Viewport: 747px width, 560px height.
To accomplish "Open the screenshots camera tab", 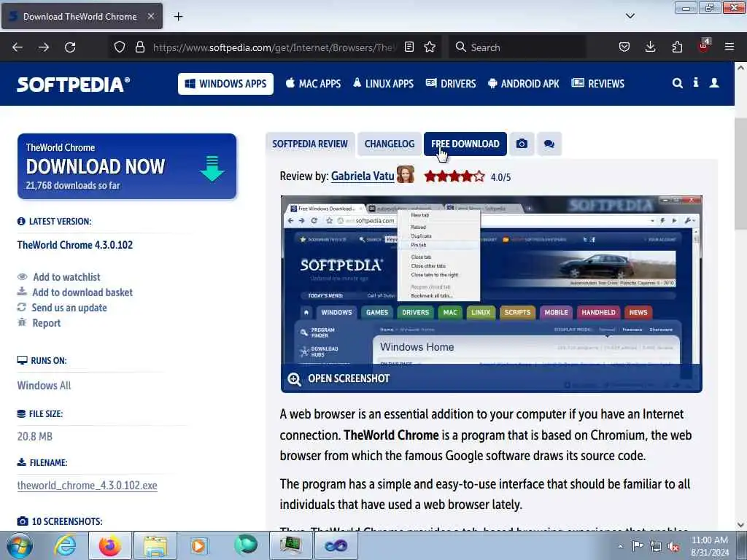I will point(522,144).
